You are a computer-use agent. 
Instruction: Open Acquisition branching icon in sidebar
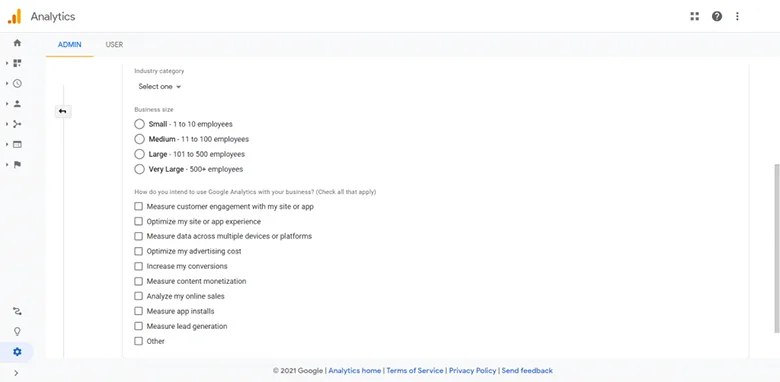[17, 124]
